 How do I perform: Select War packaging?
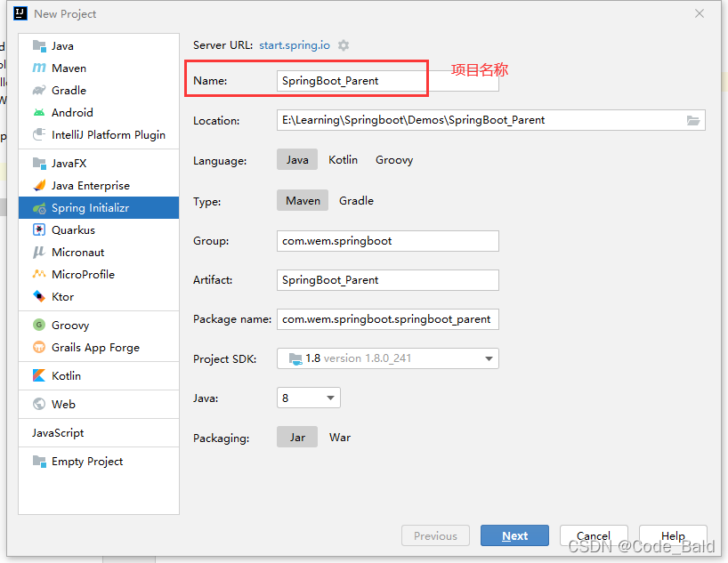coord(340,438)
